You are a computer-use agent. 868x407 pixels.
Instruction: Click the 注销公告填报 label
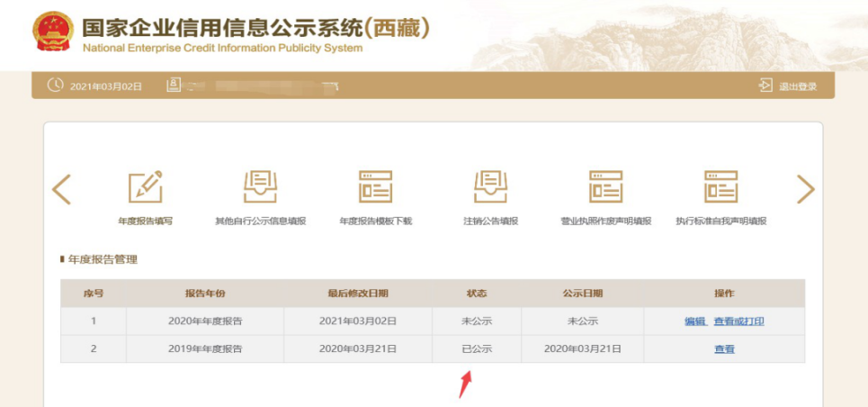coord(491,222)
